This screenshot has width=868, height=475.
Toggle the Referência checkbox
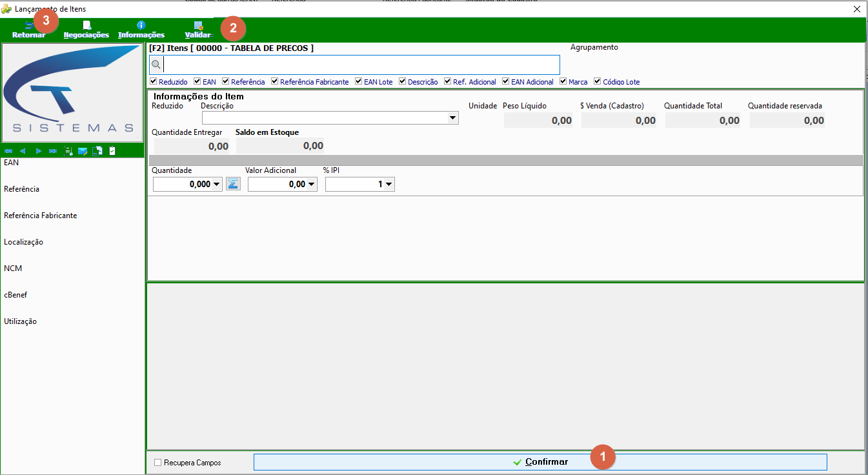226,82
